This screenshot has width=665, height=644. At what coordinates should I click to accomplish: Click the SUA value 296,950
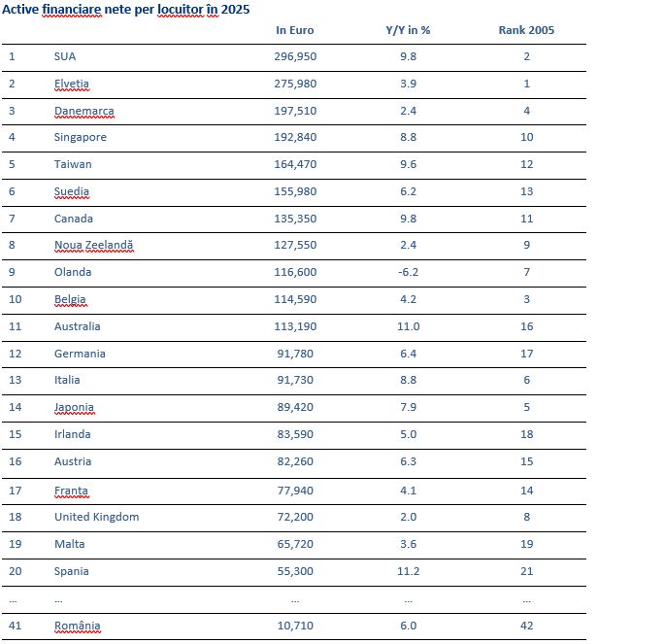pyautogui.click(x=295, y=56)
